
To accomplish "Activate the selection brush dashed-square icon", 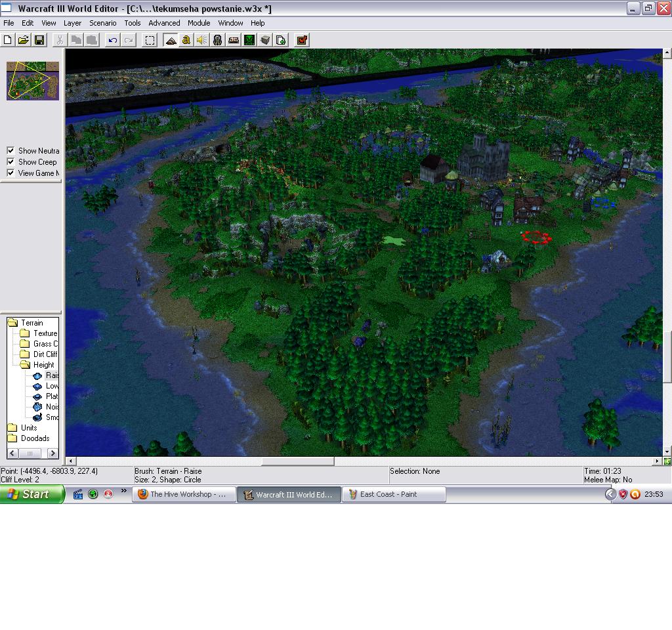I will tap(150, 40).
